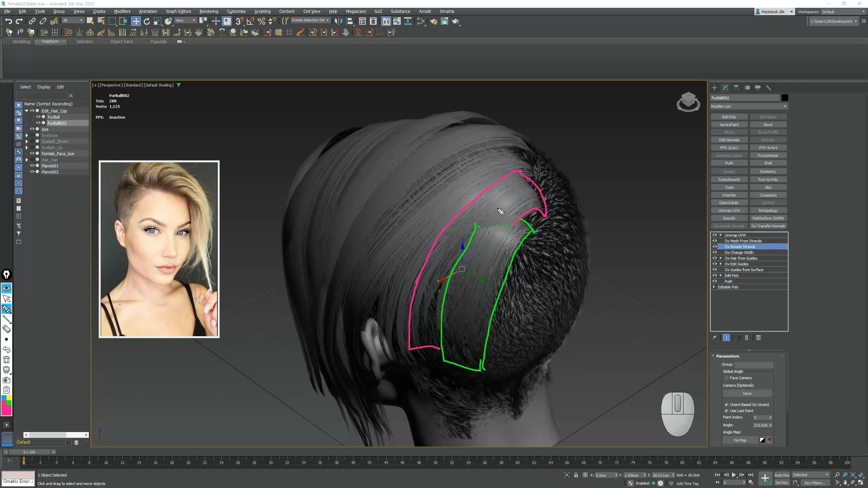
Task: Click the black object color swatch
Action: pos(785,98)
